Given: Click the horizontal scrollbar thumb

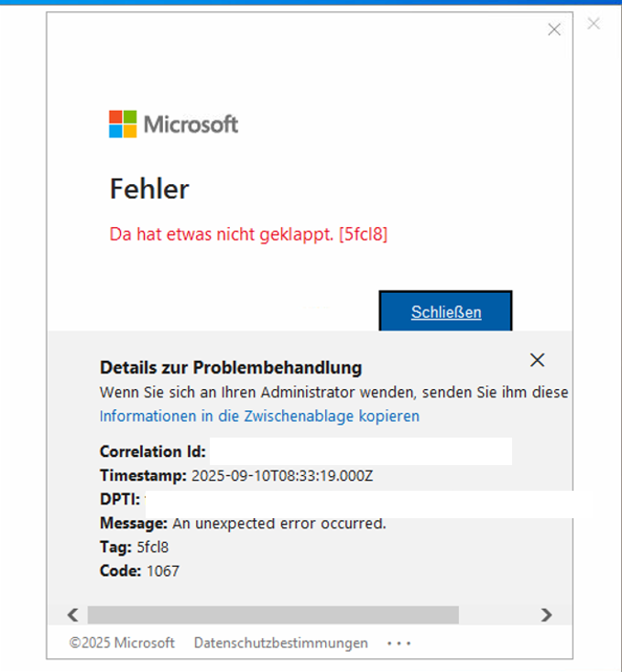Looking at the screenshot, I should (x=272, y=614).
